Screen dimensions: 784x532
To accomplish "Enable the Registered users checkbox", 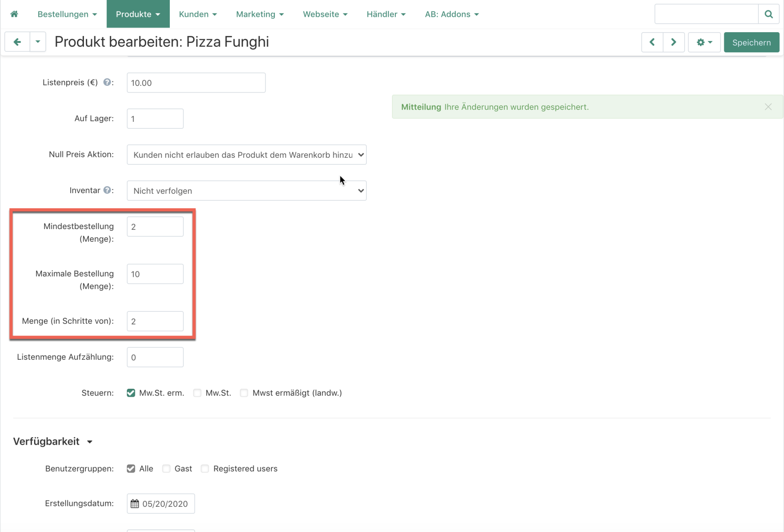I will point(205,469).
